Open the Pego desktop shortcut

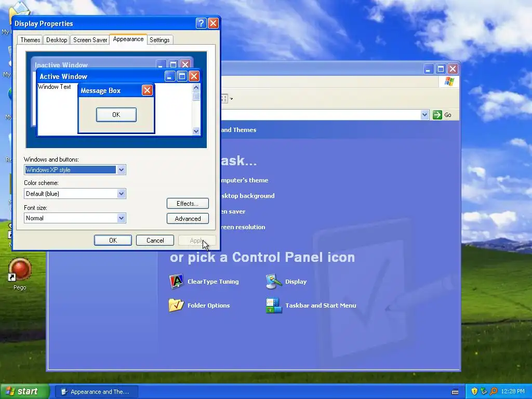point(20,274)
